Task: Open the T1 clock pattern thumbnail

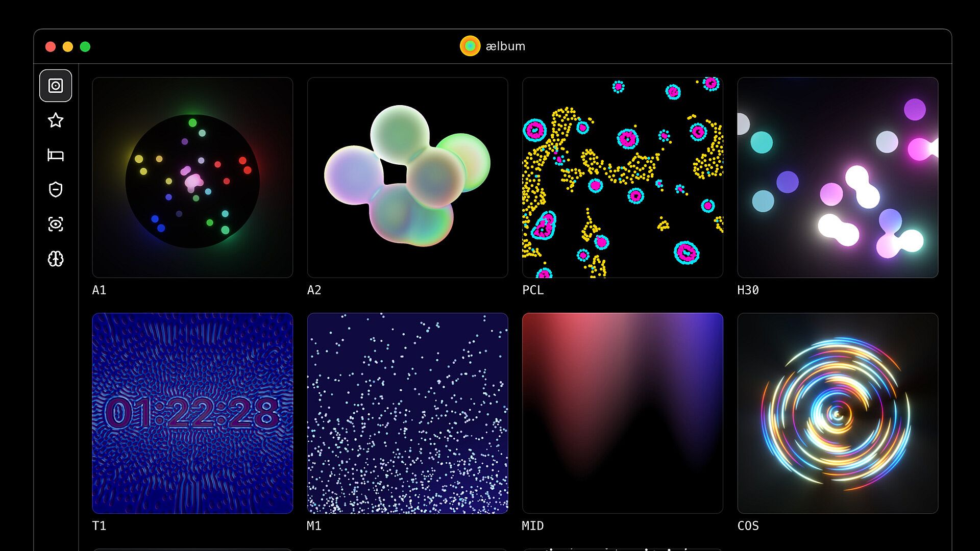Action: tap(192, 413)
